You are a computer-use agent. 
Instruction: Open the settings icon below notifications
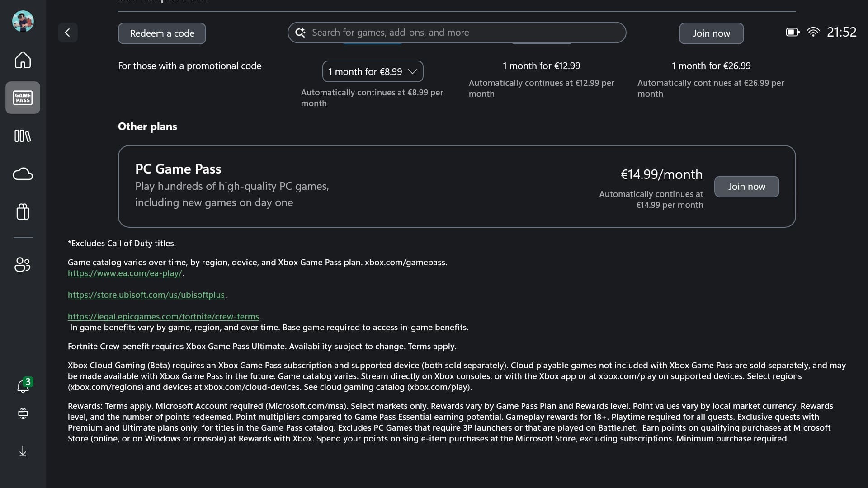click(23, 413)
